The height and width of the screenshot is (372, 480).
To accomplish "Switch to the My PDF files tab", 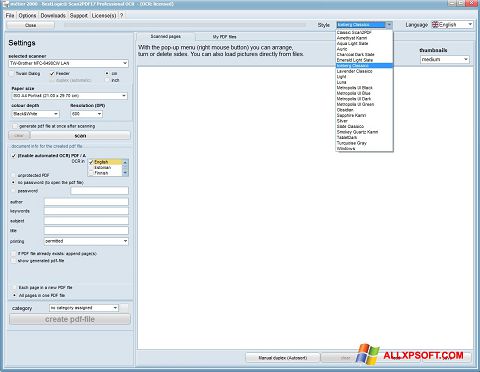I will pos(224,37).
